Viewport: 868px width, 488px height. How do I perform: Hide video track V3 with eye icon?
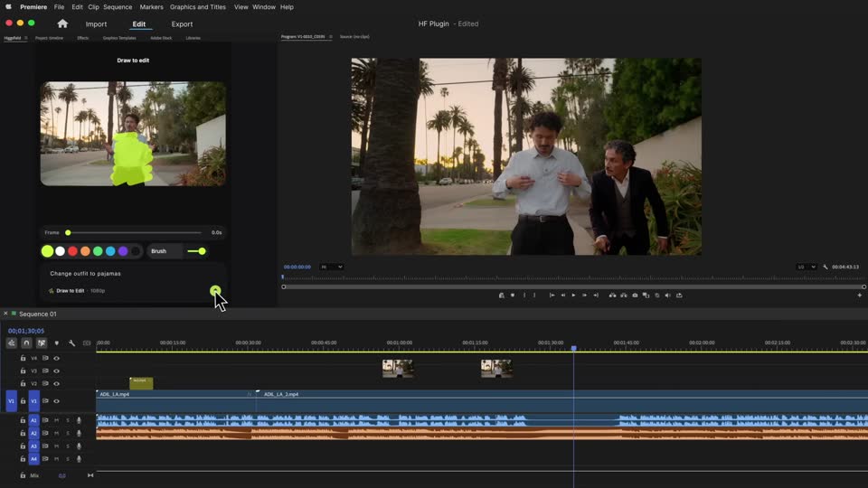56,371
